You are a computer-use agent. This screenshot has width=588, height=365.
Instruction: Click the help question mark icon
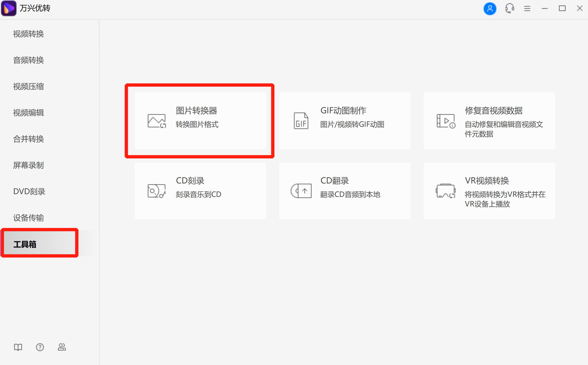(x=40, y=347)
